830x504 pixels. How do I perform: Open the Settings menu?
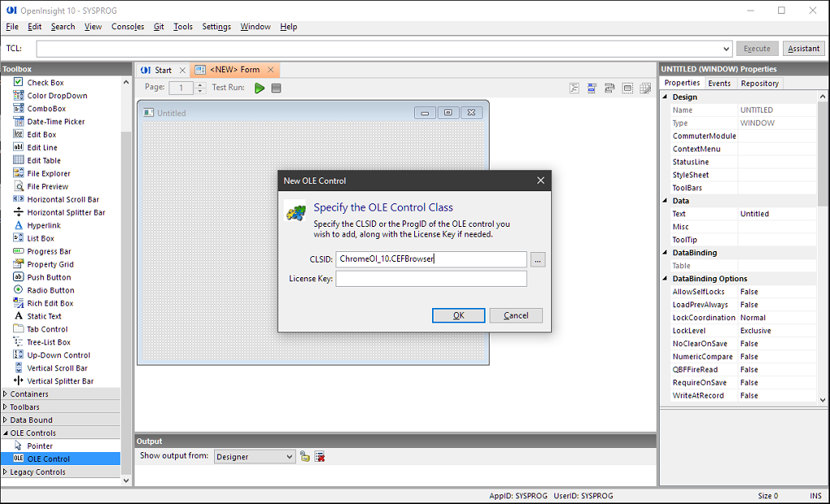(216, 27)
